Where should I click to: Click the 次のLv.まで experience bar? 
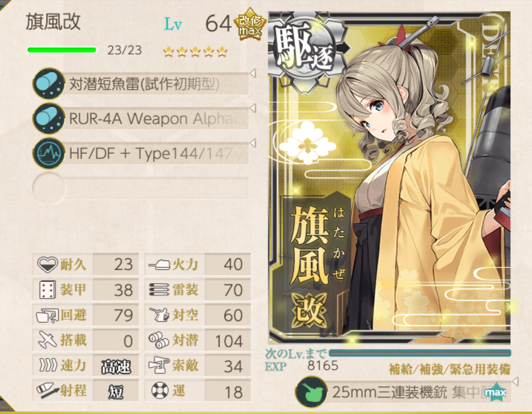(x=420, y=353)
